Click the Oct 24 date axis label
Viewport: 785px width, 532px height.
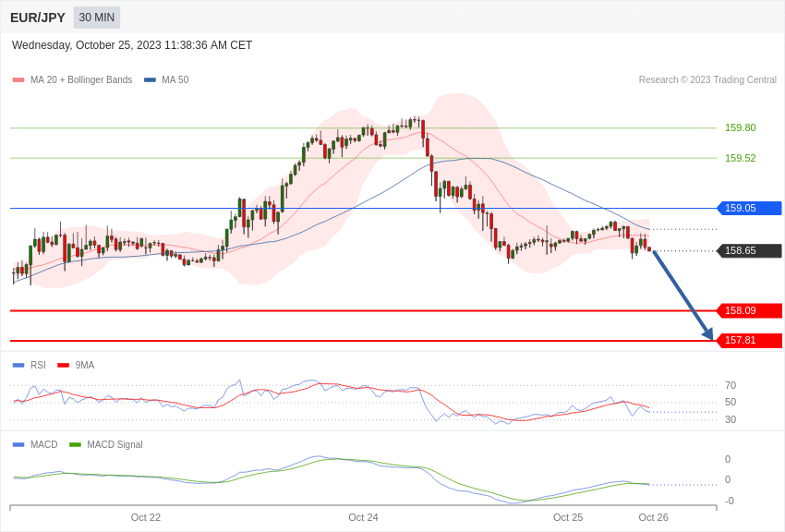click(363, 517)
